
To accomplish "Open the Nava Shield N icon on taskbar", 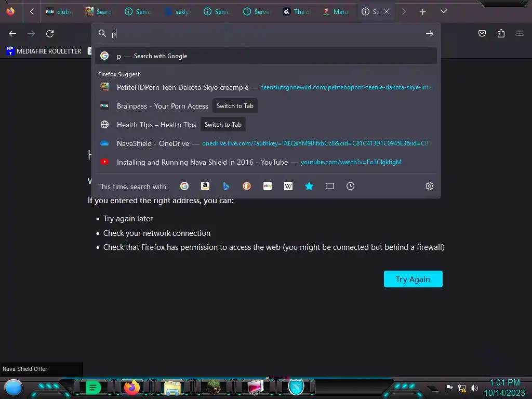I will pyautogui.click(x=296, y=387).
